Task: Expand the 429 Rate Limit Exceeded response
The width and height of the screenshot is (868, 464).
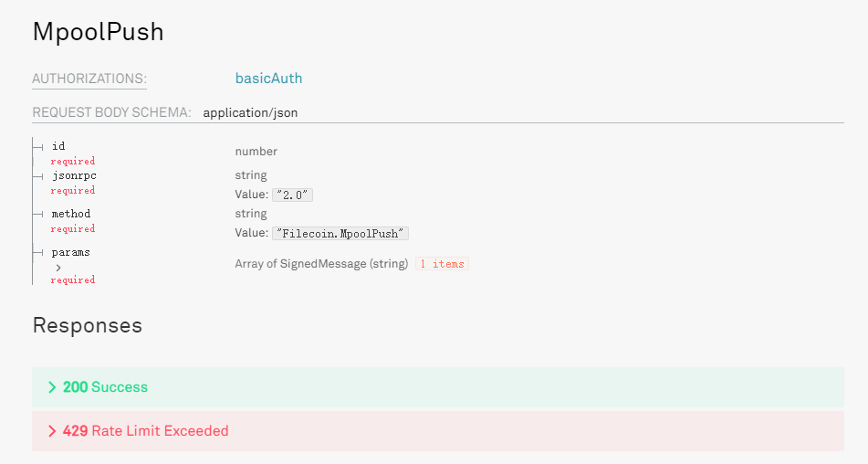Action: 438,431
